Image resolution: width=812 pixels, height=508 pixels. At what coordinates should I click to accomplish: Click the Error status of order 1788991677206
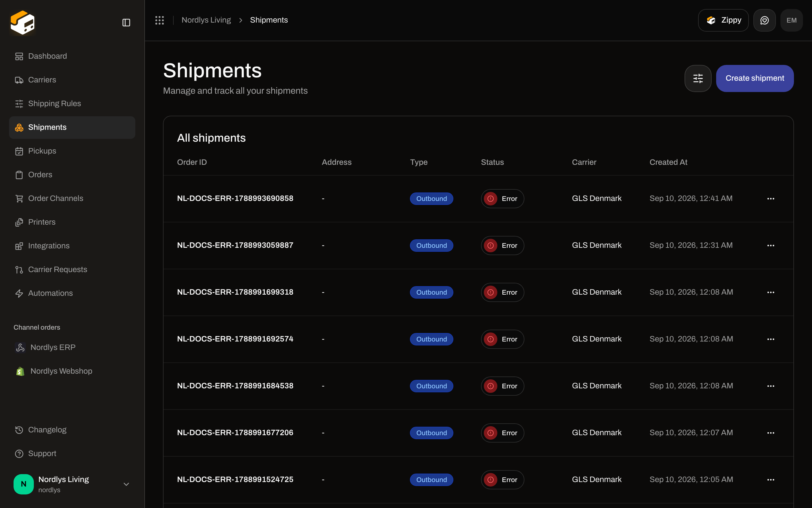coord(502,433)
